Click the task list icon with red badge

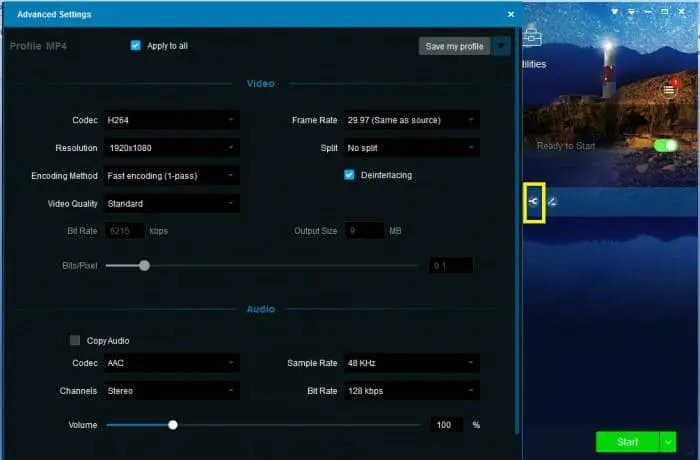tap(670, 90)
